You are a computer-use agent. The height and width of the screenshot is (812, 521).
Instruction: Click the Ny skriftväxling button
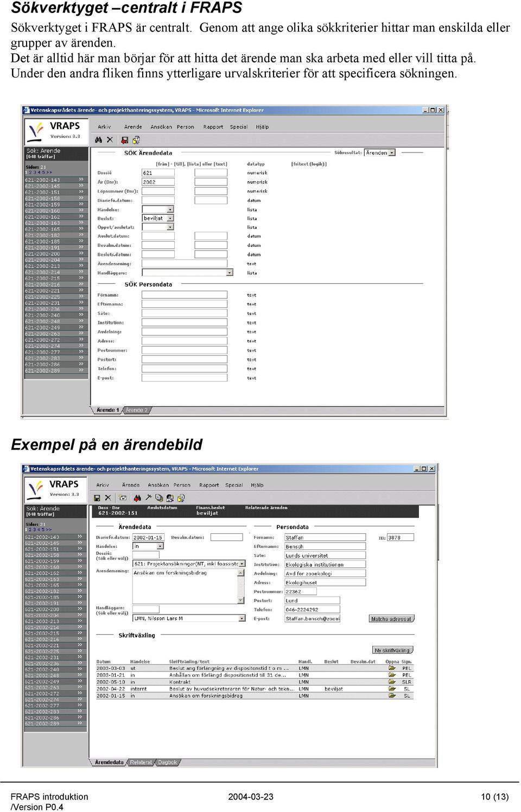pos(392,650)
